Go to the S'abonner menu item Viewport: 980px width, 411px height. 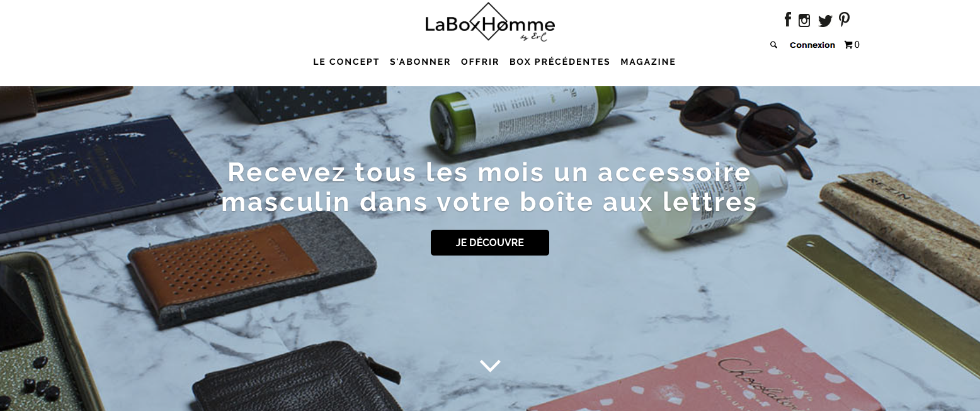click(x=420, y=62)
